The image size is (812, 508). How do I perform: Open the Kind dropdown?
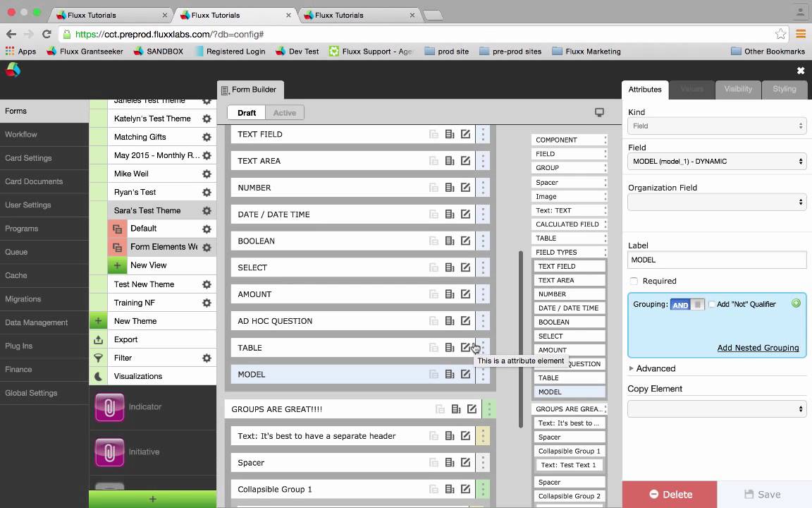coord(717,126)
